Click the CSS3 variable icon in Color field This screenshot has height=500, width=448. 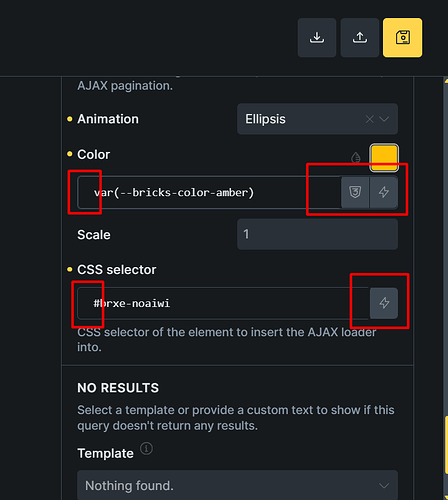(355, 192)
